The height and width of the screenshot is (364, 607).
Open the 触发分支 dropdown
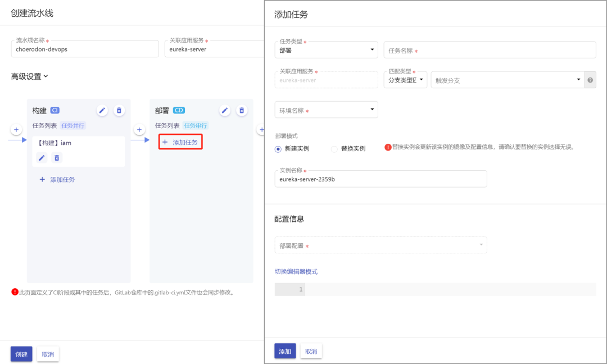pos(507,80)
